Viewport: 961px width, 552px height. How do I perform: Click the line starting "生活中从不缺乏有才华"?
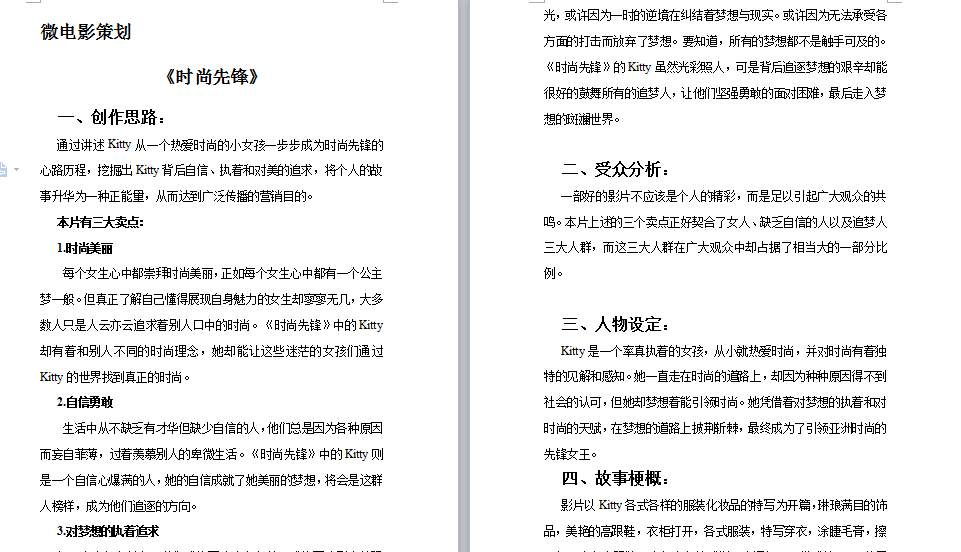click(222, 428)
